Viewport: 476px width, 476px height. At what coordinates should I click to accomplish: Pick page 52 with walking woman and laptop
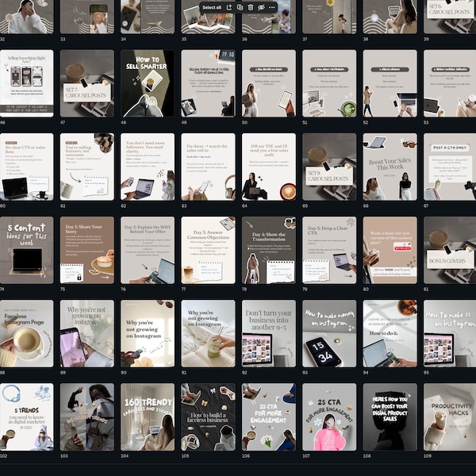390,83
